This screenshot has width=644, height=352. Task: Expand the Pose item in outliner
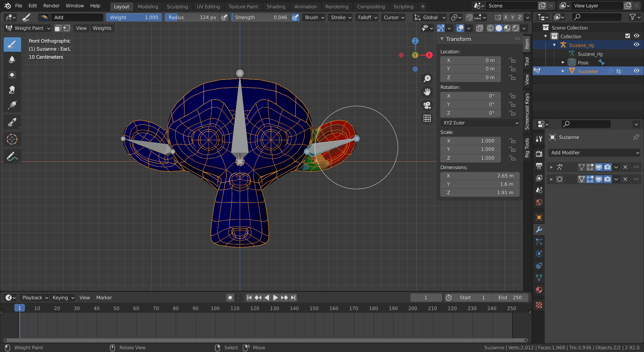563,62
